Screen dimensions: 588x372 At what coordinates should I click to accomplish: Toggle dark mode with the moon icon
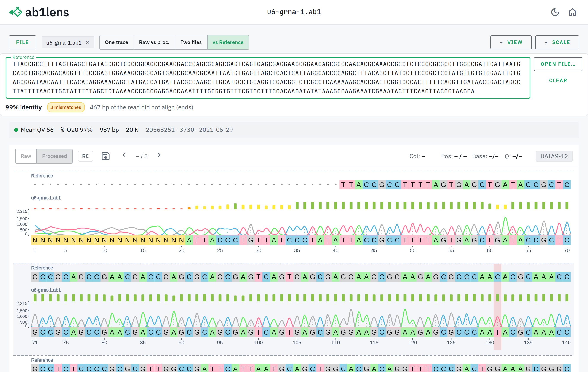(x=555, y=12)
